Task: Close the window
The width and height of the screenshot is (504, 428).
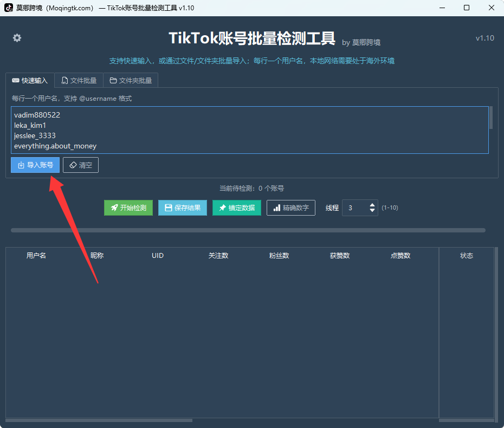Action: click(x=492, y=8)
